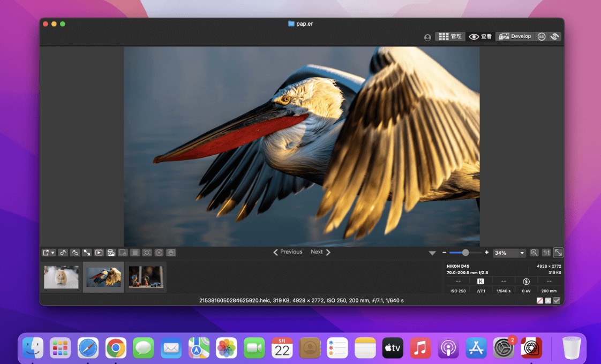This screenshot has height=364, width=601.
Task: Toggle the X reject box in status bar
Action: point(548,300)
